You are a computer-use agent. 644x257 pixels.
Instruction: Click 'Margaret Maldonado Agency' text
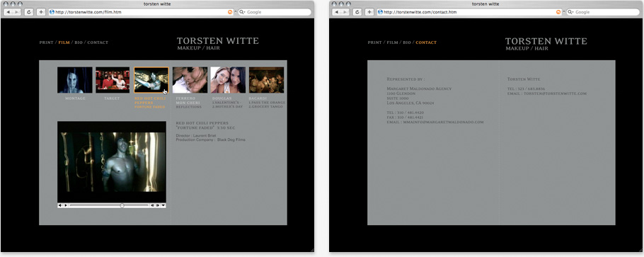pyautogui.click(x=420, y=88)
